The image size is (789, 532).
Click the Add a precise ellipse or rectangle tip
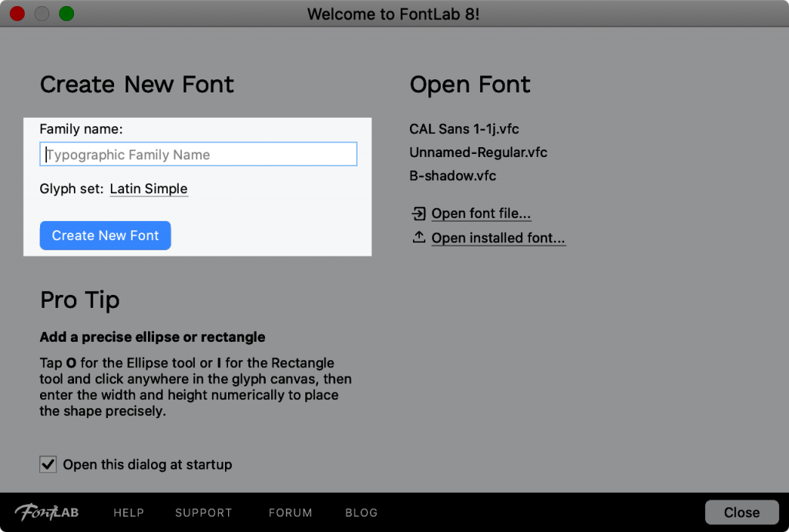pyautogui.click(x=153, y=337)
